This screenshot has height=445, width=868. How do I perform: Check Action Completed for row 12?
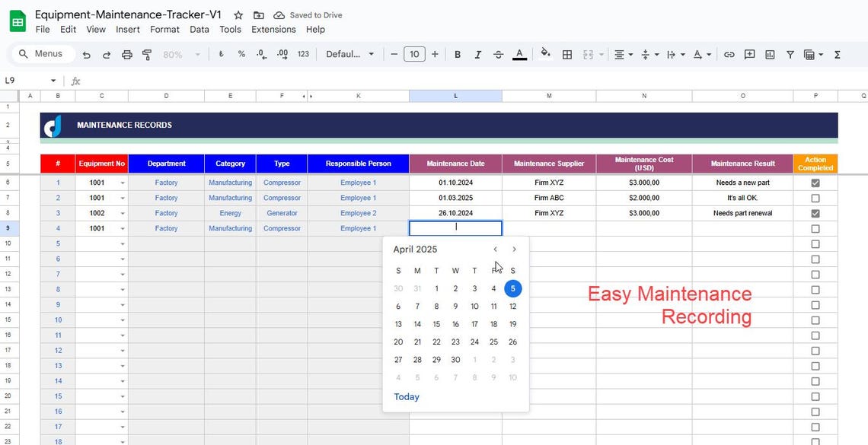click(815, 274)
